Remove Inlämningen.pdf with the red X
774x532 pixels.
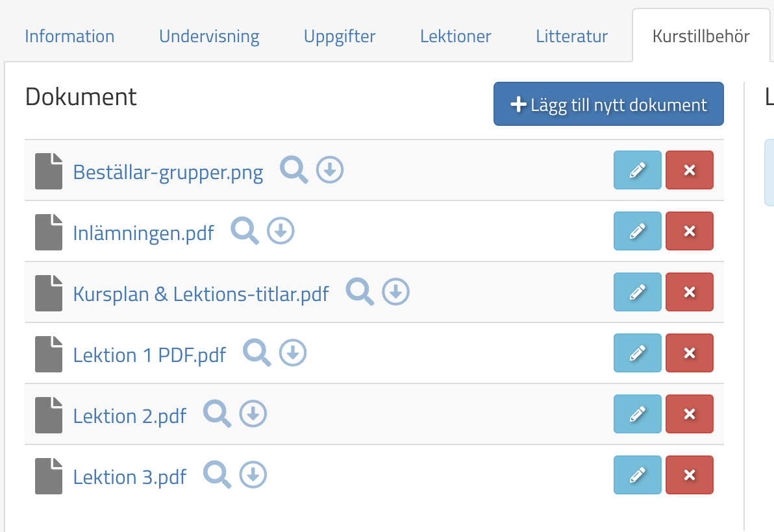click(x=689, y=231)
